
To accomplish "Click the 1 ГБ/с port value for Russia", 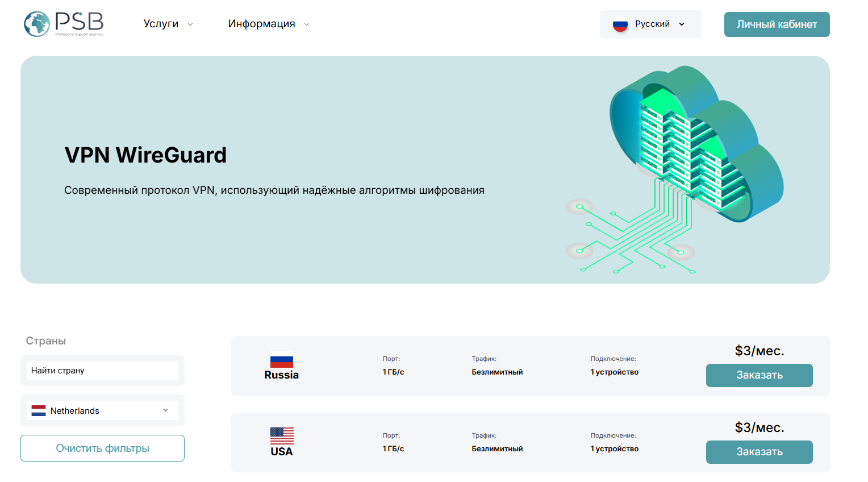I will tap(394, 372).
